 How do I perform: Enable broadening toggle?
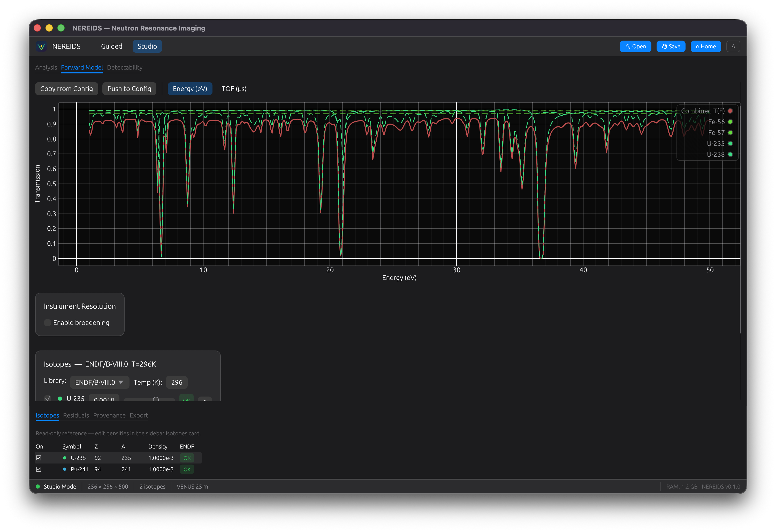click(48, 323)
